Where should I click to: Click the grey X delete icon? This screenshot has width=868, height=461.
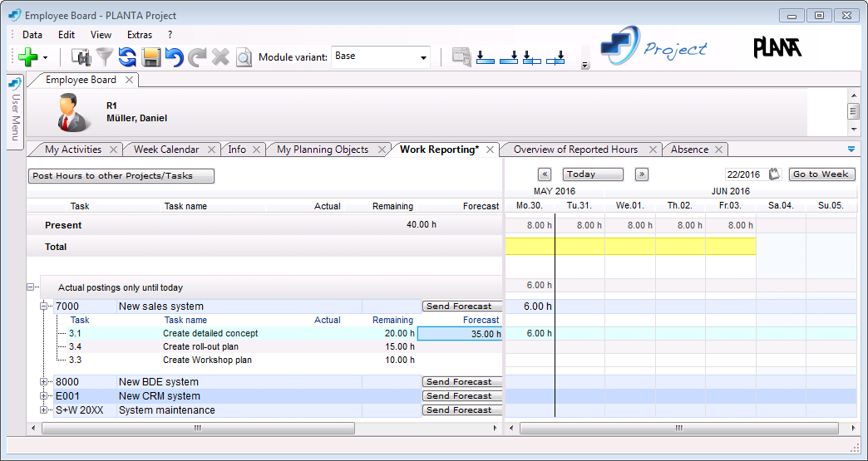[x=220, y=57]
